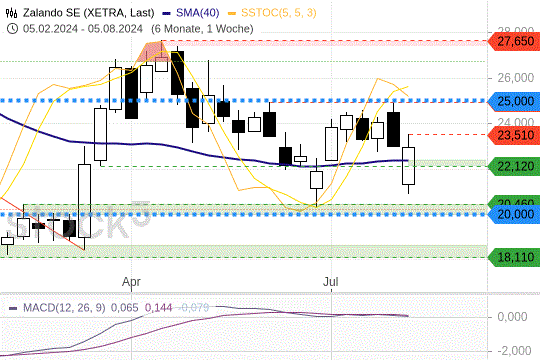Click the MACD(12, 26, 9) indicator label
This screenshot has height=360, width=540.
[64, 308]
